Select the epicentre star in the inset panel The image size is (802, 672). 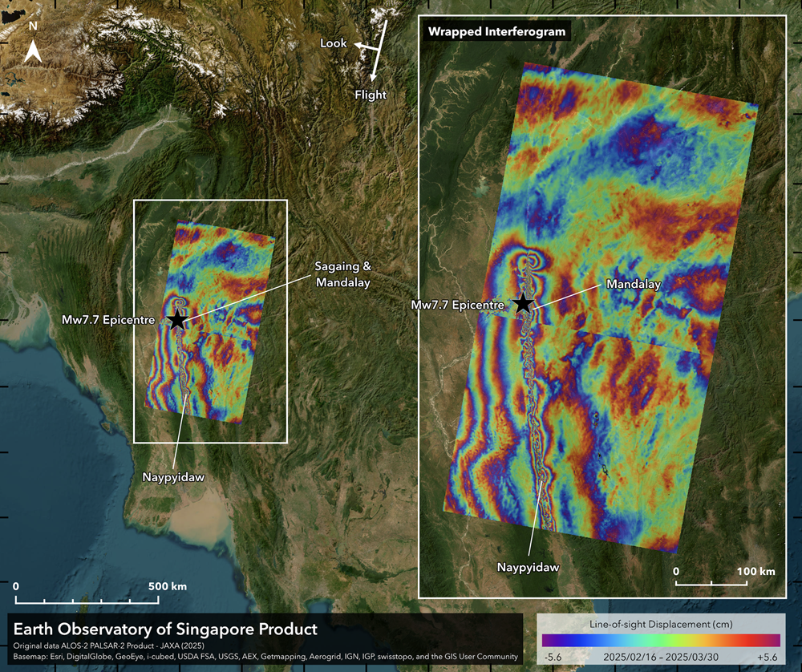(x=525, y=305)
